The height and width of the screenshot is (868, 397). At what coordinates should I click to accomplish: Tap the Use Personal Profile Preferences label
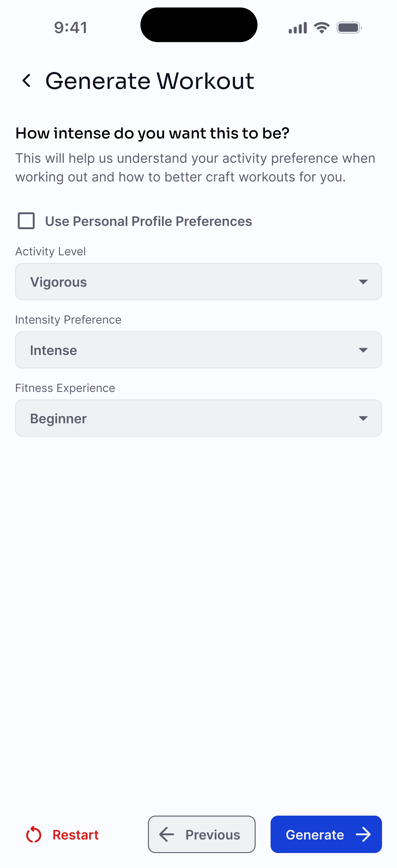point(148,221)
